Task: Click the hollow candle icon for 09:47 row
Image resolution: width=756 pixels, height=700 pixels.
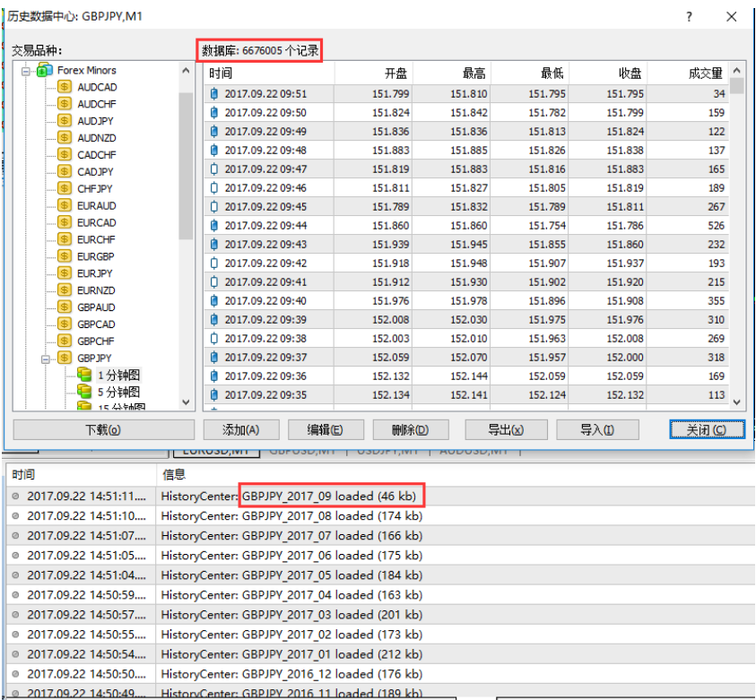Action: [214, 169]
